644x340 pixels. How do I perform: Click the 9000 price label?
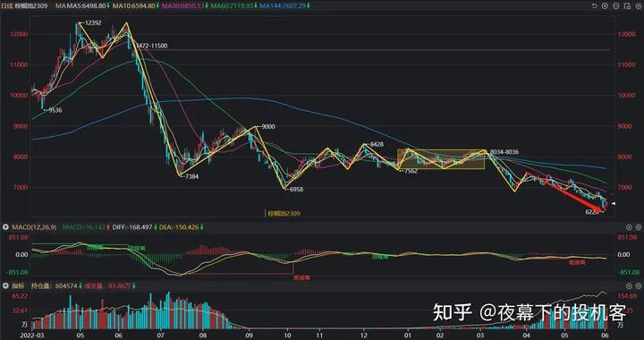[x=267, y=126]
